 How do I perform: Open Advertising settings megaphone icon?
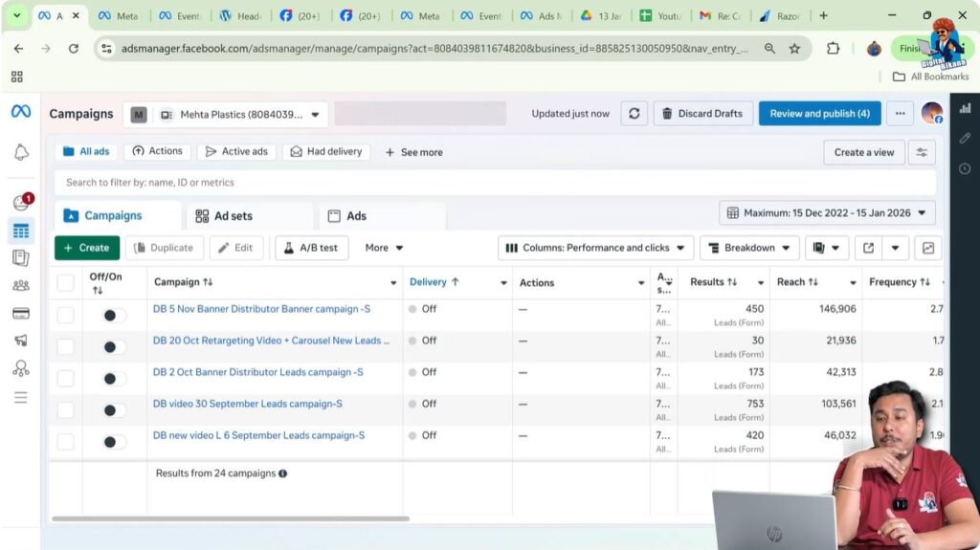coord(21,340)
